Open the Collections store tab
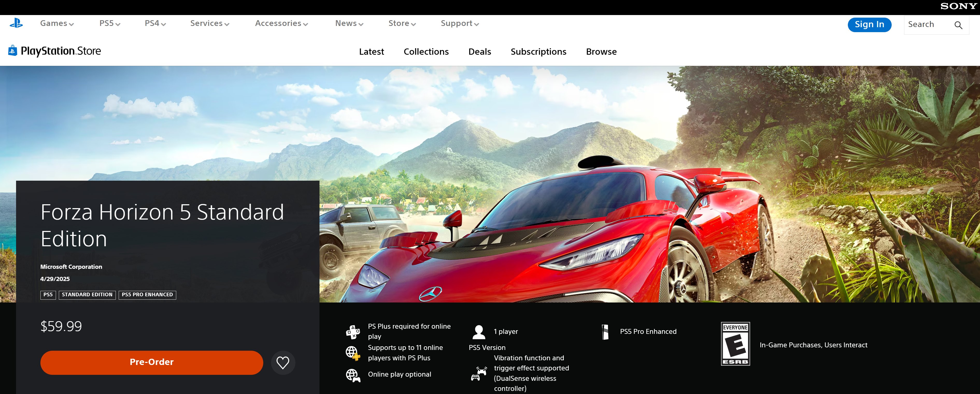The width and height of the screenshot is (980, 394). tap(426, 52)
